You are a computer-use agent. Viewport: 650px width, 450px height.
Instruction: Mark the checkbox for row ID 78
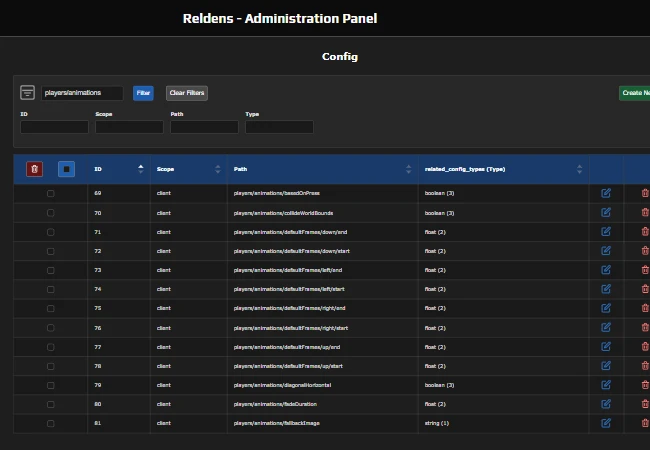coord(51,366)
